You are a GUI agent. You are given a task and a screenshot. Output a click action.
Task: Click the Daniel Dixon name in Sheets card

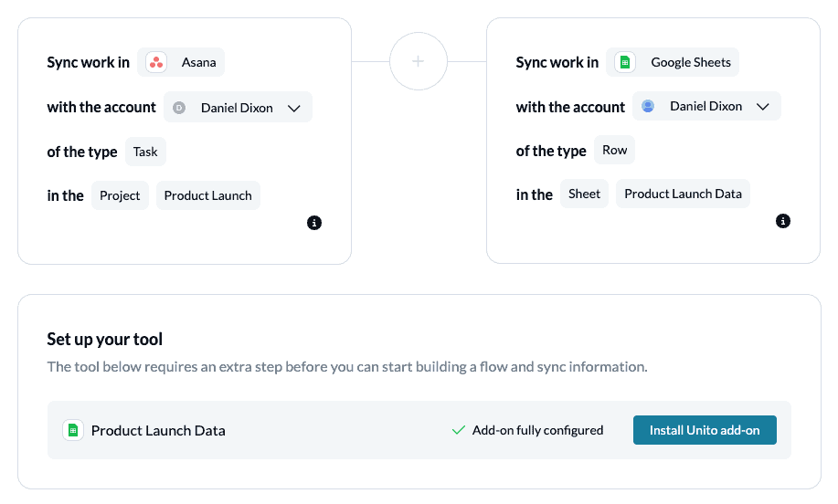click(706, 106)
